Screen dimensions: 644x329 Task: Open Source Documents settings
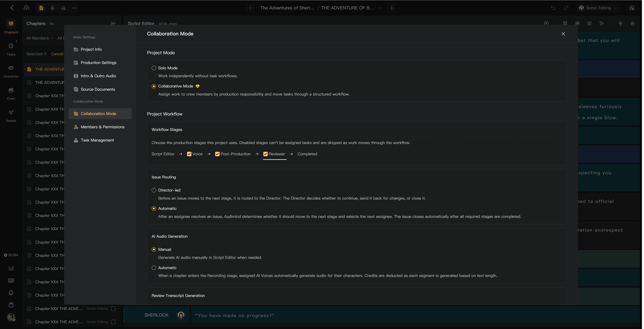[100, 89]
